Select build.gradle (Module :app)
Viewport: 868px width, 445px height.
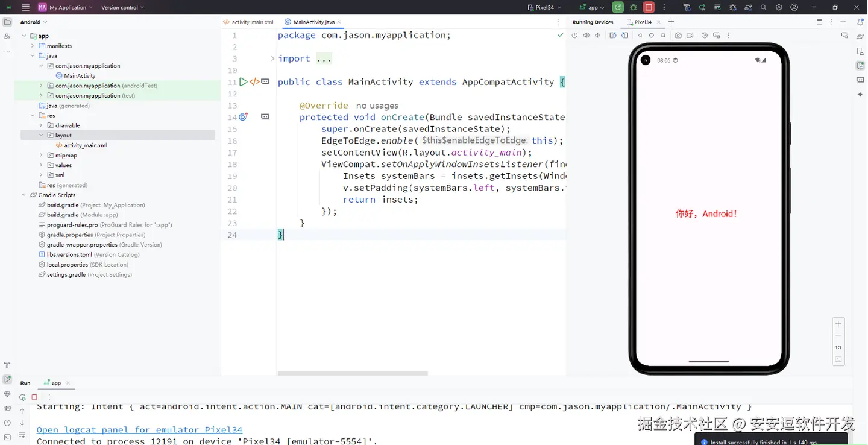tap(82, 215)
